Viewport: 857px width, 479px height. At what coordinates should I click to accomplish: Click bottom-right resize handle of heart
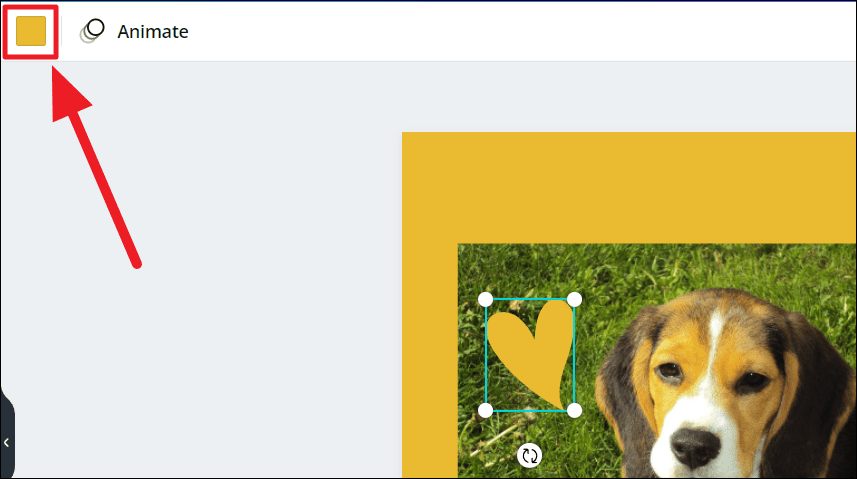(x=574, y=411)
